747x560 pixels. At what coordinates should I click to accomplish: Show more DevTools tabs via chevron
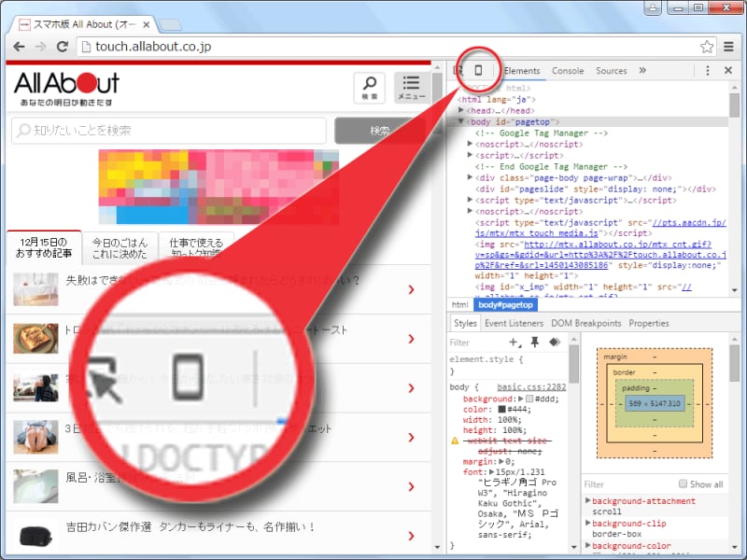pyautogui.click(x=642, y=71)
